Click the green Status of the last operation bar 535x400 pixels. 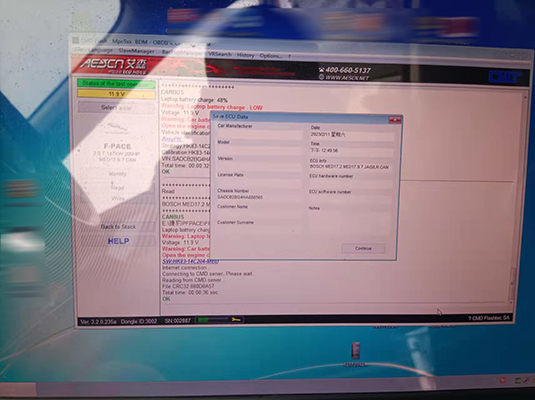pos(116,84)
